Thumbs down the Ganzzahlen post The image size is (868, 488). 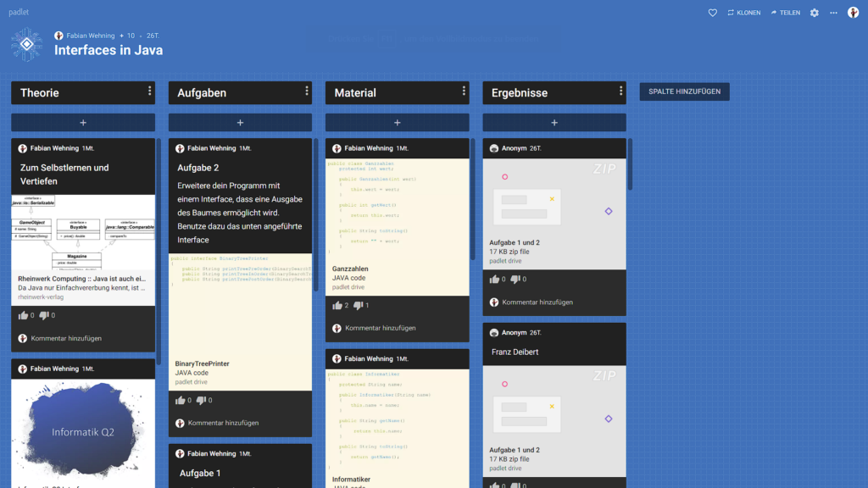(358, 306)
